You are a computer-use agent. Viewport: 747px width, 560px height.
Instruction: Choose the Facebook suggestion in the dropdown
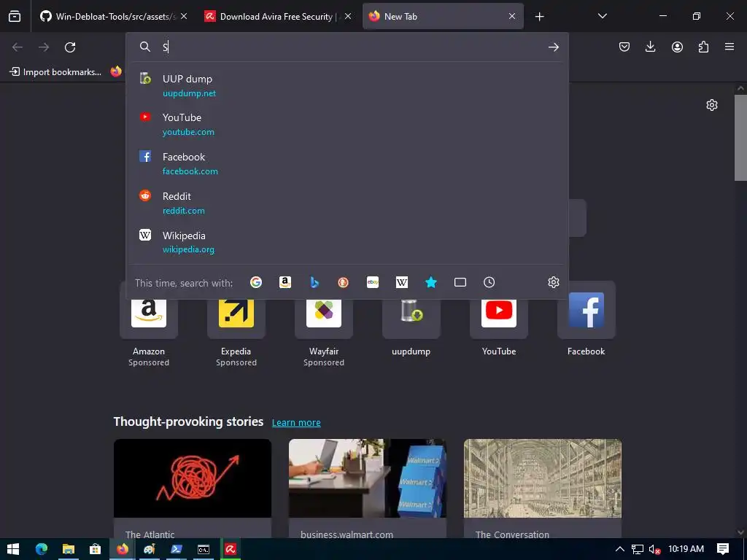point(347,164)
